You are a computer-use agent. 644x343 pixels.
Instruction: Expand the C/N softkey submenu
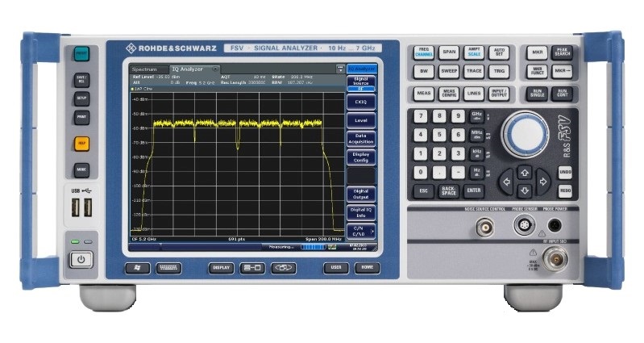coord(361,231)
